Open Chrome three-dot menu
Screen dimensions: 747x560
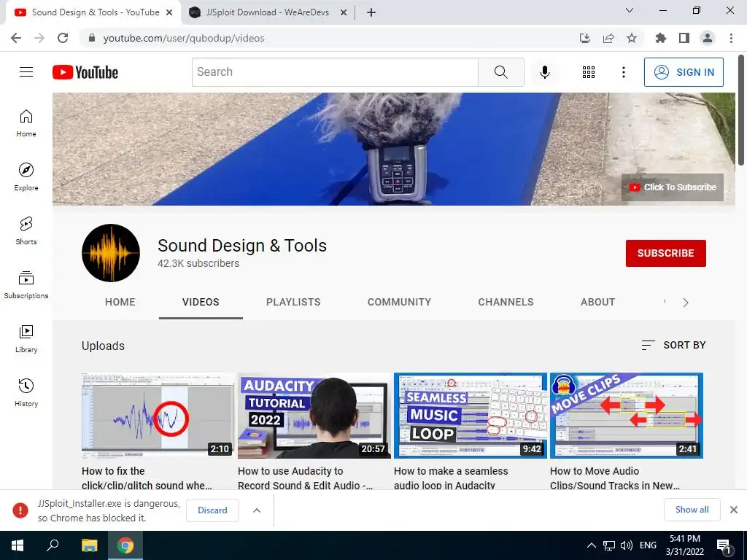click(731, 38)
